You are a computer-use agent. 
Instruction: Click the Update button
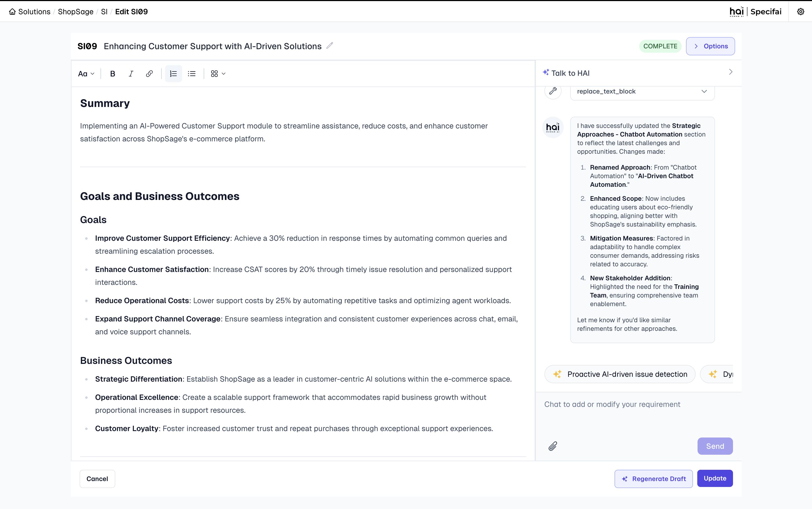tap(715, 478)
